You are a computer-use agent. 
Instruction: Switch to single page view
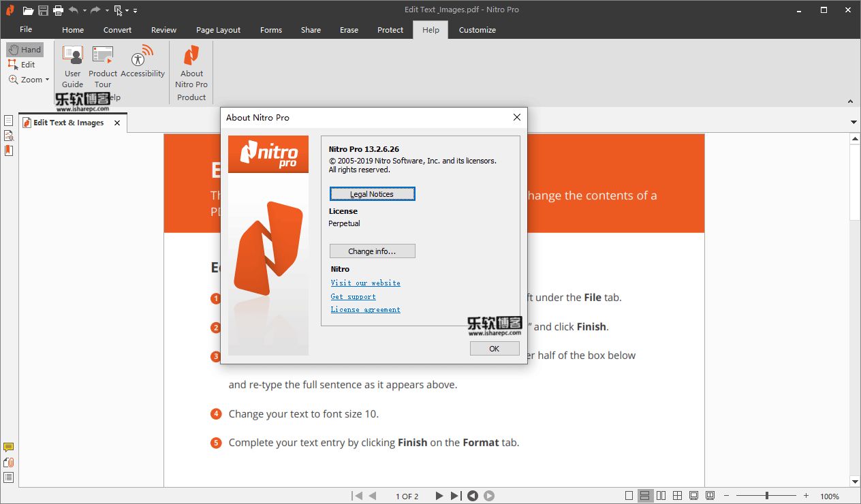coord(629,496)
